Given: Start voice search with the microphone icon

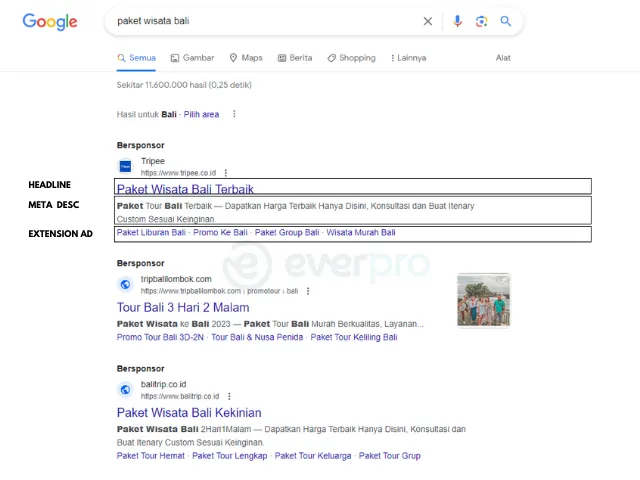Looking at the screenshot, I should [458, 21].
